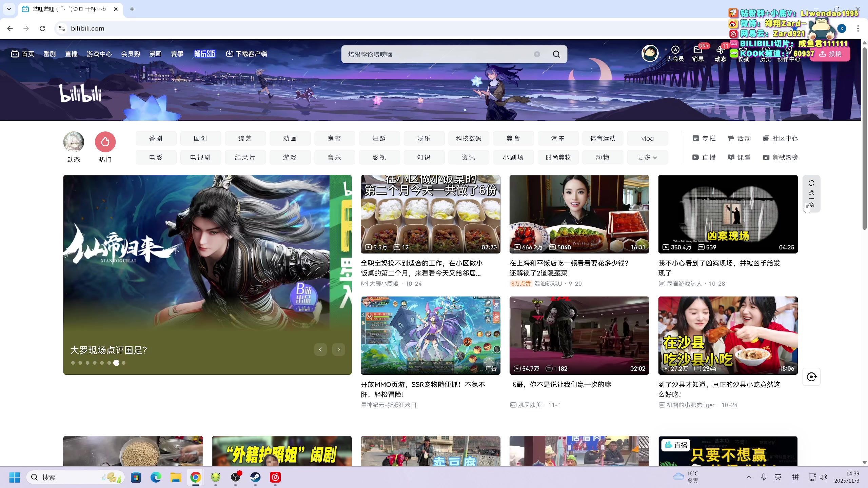
Task: Open the 番剧 item in the top navigation
Action: tap(49, 54)
